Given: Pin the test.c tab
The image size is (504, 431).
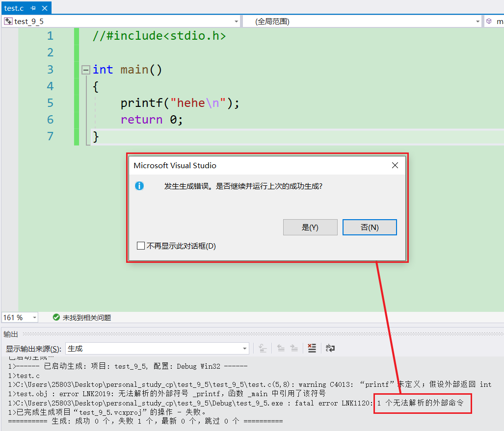Looking at the screenshot, I should pyautogui.click(x=33, y=8).
